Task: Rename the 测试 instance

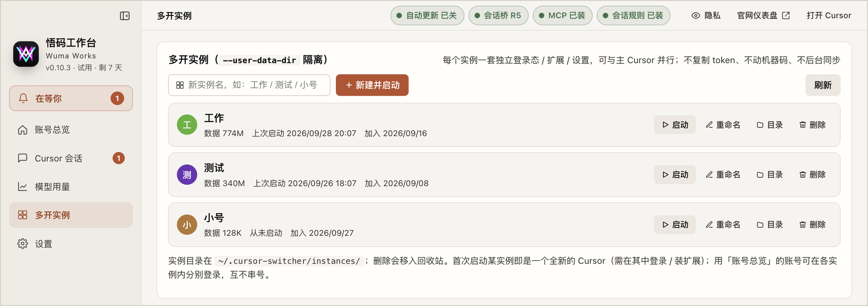Action: click(x=723, y=175)
